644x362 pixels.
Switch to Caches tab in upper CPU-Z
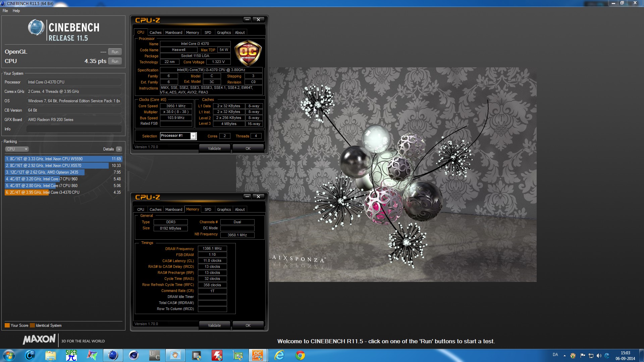tap(155, 33)
